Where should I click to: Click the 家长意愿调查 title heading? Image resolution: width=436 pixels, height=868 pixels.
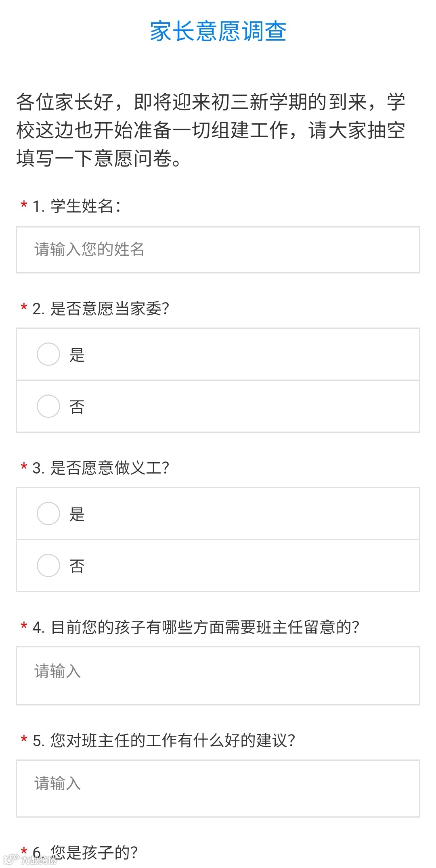coord(218,31)
